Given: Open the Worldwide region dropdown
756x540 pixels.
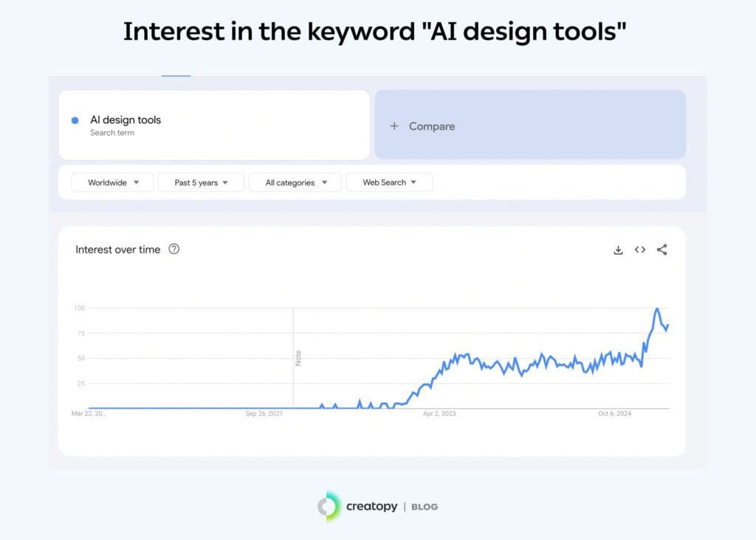Looking at the screenshot, I should [x=111, y=182].
